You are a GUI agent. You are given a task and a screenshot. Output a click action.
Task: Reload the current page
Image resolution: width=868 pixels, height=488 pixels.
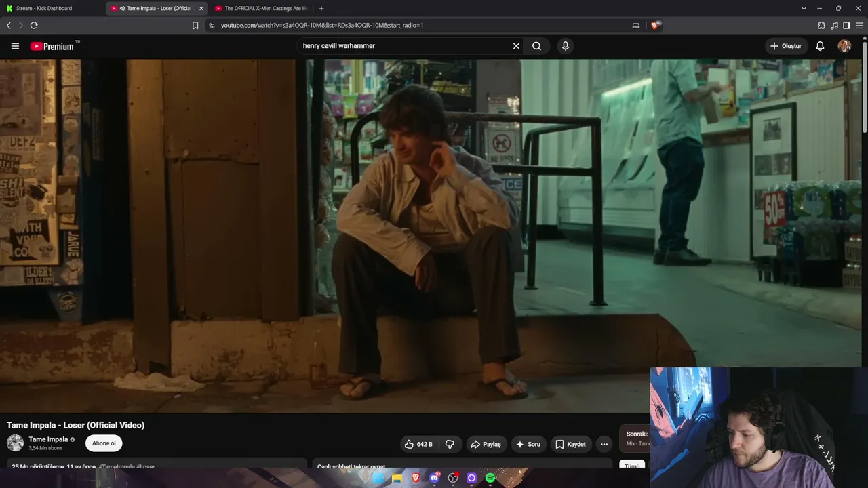[x=34, y=25]
